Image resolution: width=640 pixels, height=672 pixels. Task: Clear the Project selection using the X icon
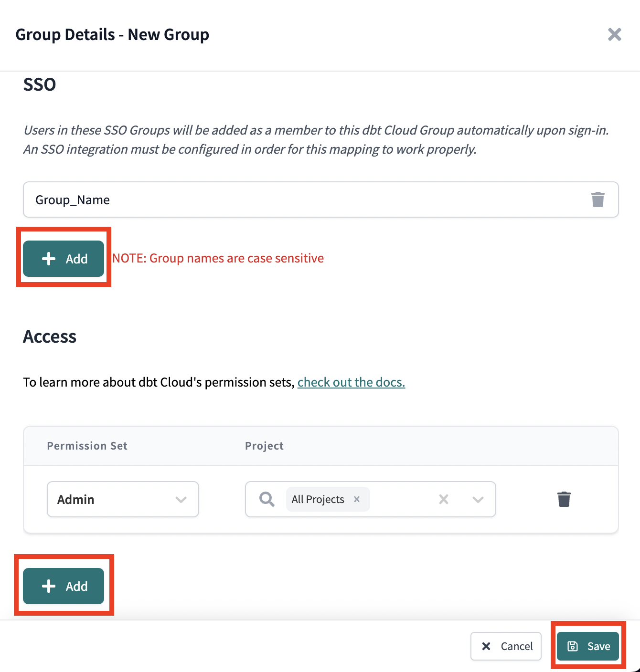443,499
